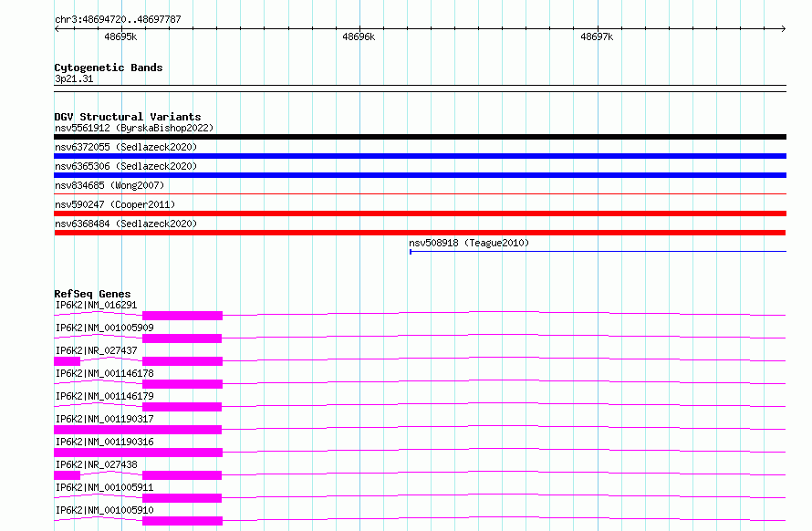Click transcript label IP6K2|NM_001146178
Image resolution: width=812 pixels, height=531 pixels.
[104, 373]
